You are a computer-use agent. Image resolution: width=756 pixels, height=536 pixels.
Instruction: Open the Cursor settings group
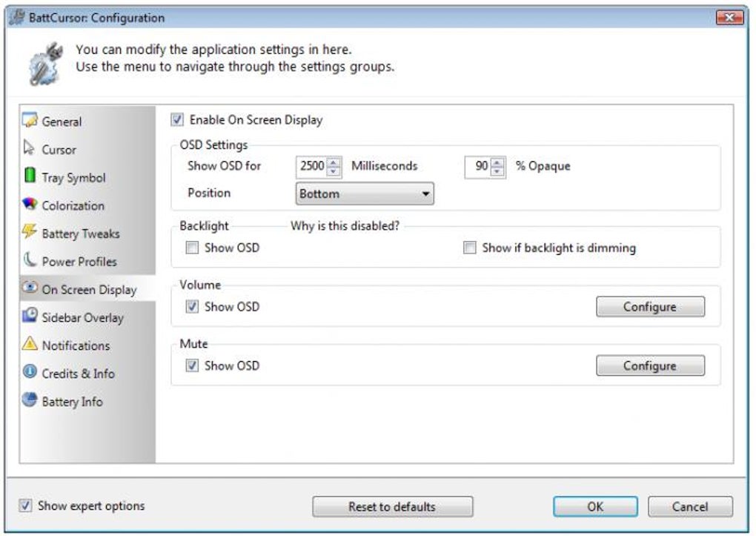(x=87, y=149)
